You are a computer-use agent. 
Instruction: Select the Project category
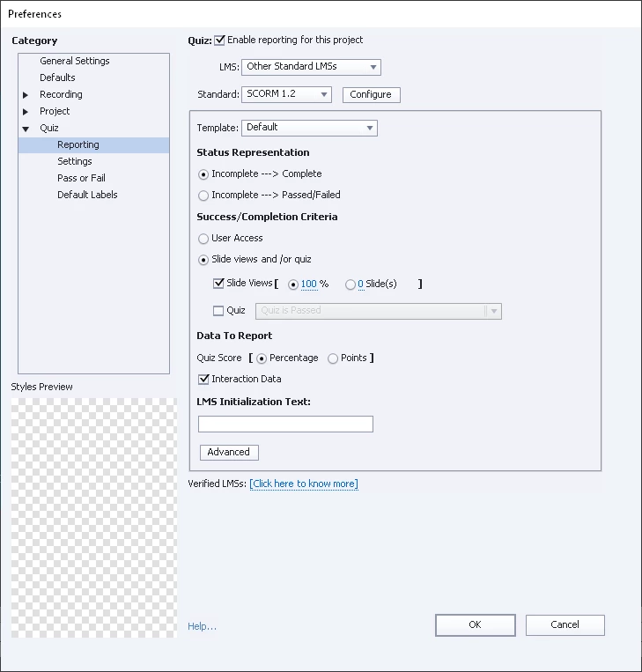click(x=55, y=112)
